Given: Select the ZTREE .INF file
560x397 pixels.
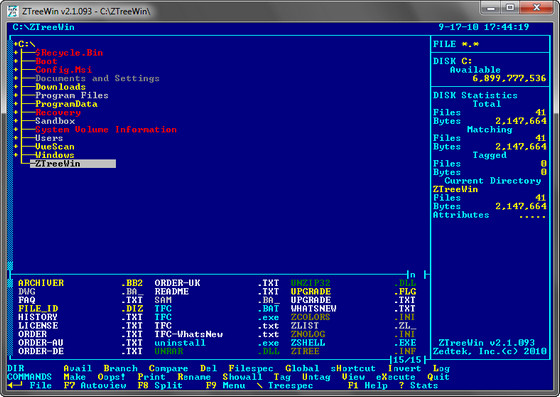Looking at the screenshot, I should click(353, 351).
